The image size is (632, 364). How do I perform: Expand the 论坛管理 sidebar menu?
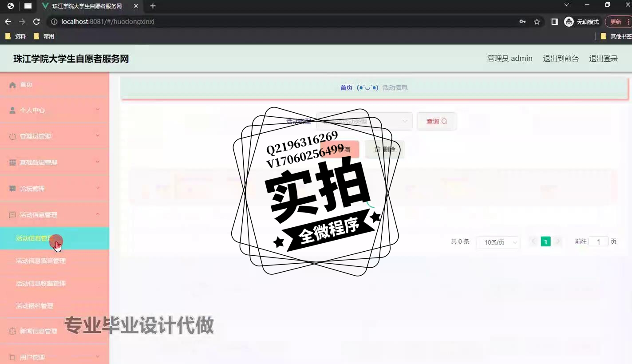(55, 189)
